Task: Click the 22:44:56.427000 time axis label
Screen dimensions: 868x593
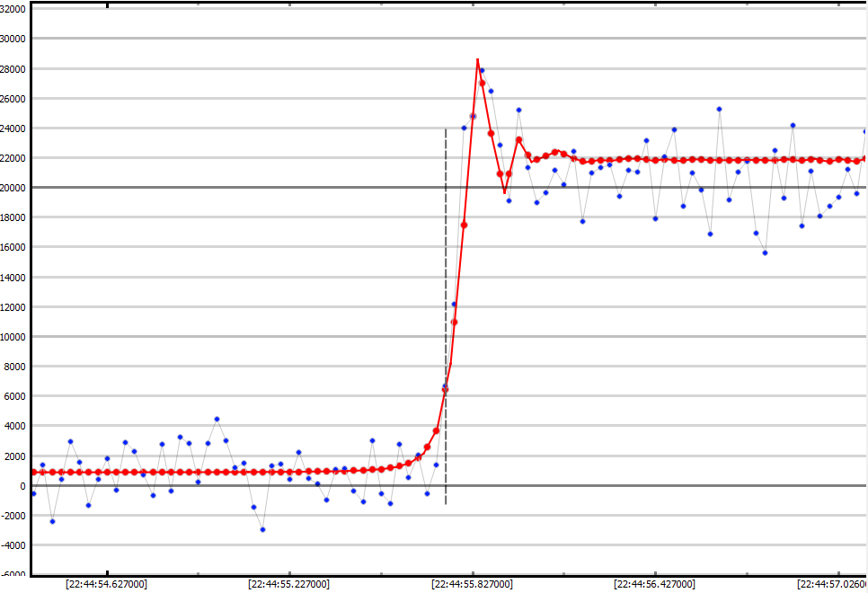Action: click(654, 584)
